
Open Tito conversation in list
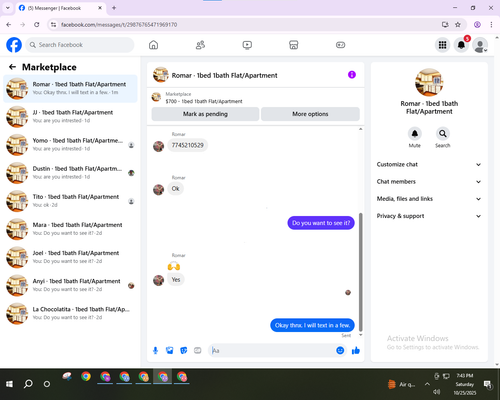70,201
